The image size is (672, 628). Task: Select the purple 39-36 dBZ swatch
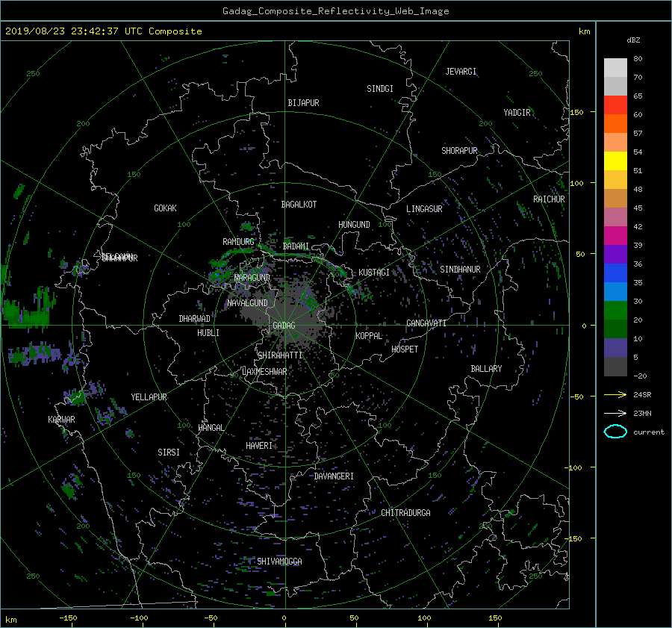615,255
